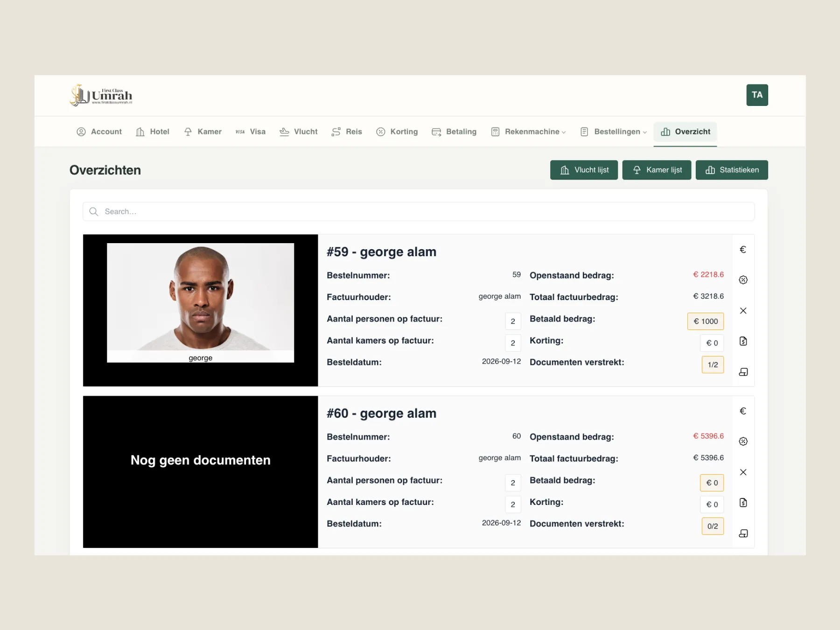Click the receipt scroll icon for order #59
The image size is (840, 630).
point(743,372)
